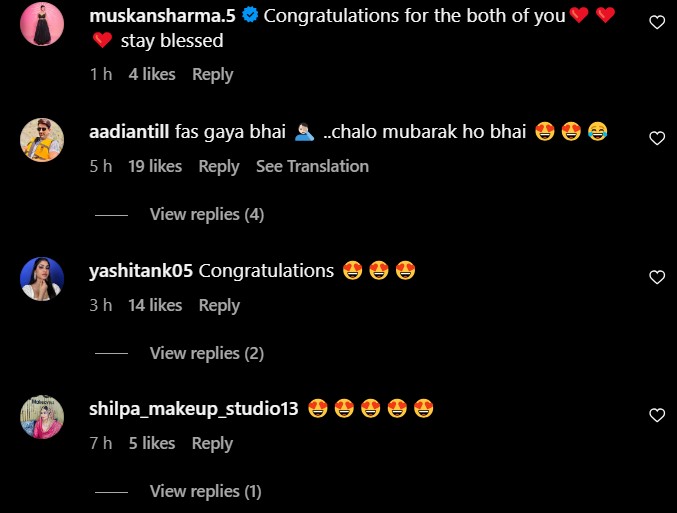Screen dimensions: 677x513
Task: Like aadiantill's comment with heart icon
Action: point(657,139)
